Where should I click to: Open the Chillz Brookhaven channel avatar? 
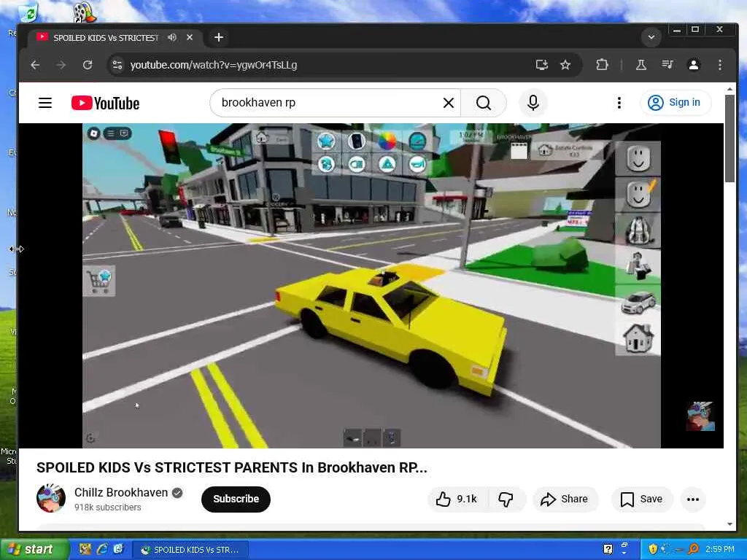(51, 499)
